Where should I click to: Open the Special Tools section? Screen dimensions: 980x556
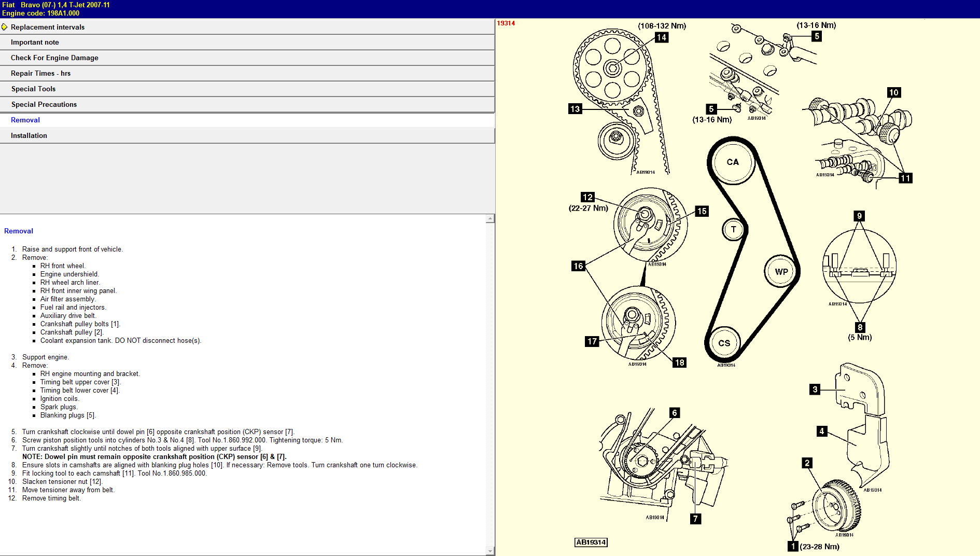[247, 89]
